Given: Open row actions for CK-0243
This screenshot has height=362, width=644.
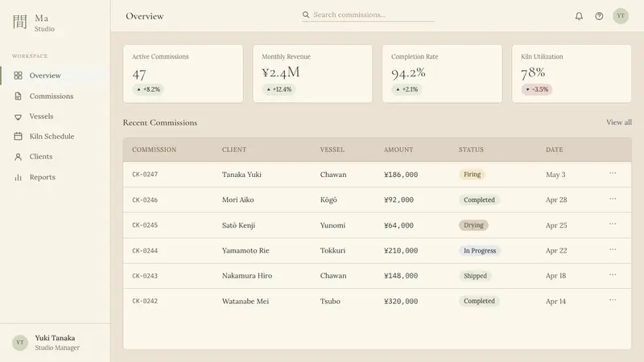Looking at the screenshot, I should [613, 274].
